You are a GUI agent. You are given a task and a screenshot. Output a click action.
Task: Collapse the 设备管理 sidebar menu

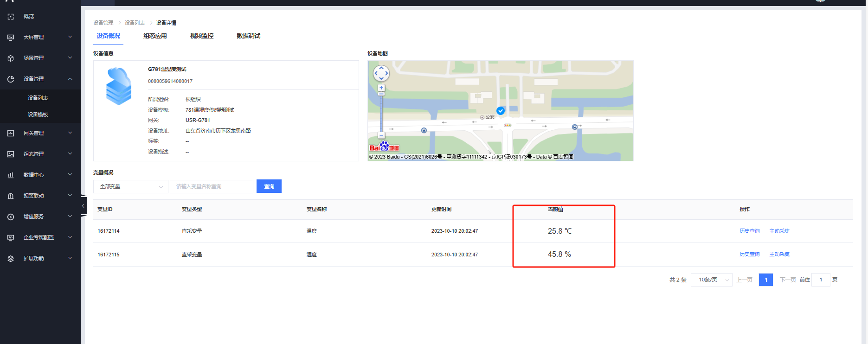[x=70, y=79]
